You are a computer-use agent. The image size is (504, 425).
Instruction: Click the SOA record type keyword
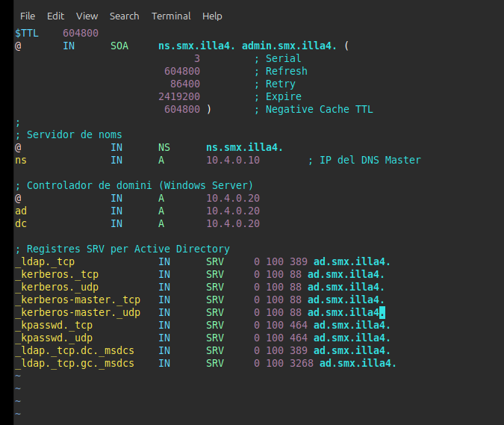[x=119, y=46]
